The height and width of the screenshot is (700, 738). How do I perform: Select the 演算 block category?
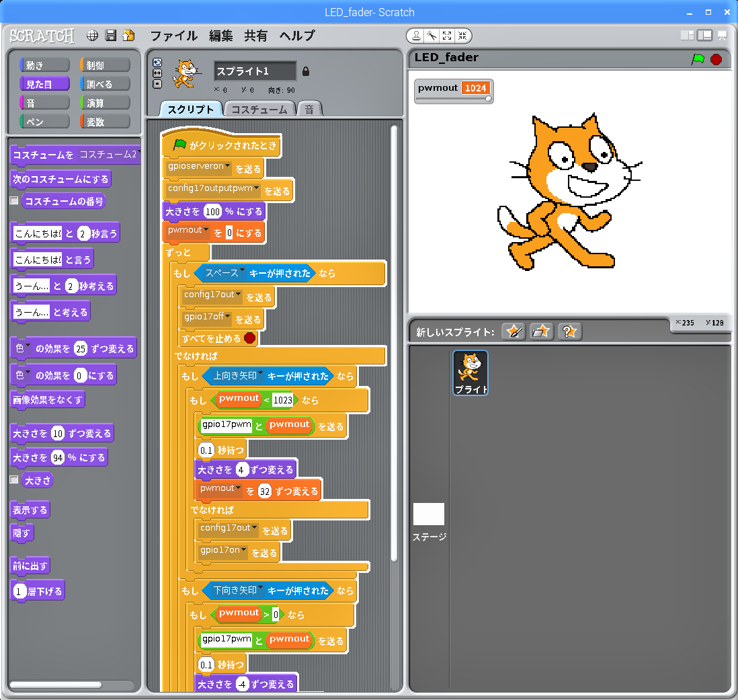coord(105,103)
